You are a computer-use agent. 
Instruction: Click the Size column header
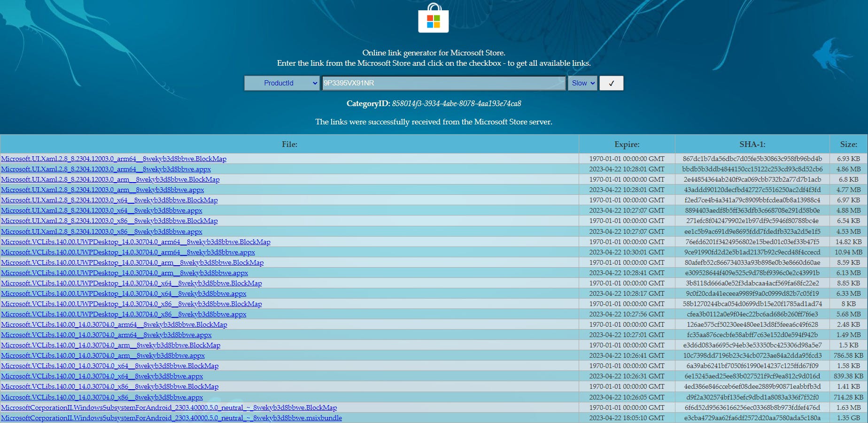coord(848,144)
